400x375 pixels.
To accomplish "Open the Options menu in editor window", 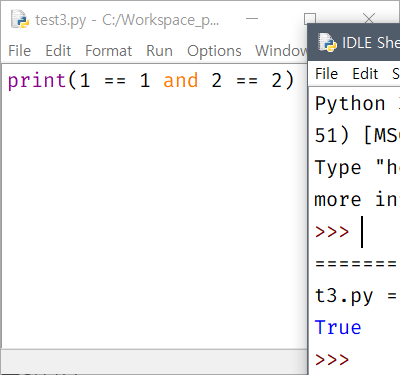I will [214, 51].
